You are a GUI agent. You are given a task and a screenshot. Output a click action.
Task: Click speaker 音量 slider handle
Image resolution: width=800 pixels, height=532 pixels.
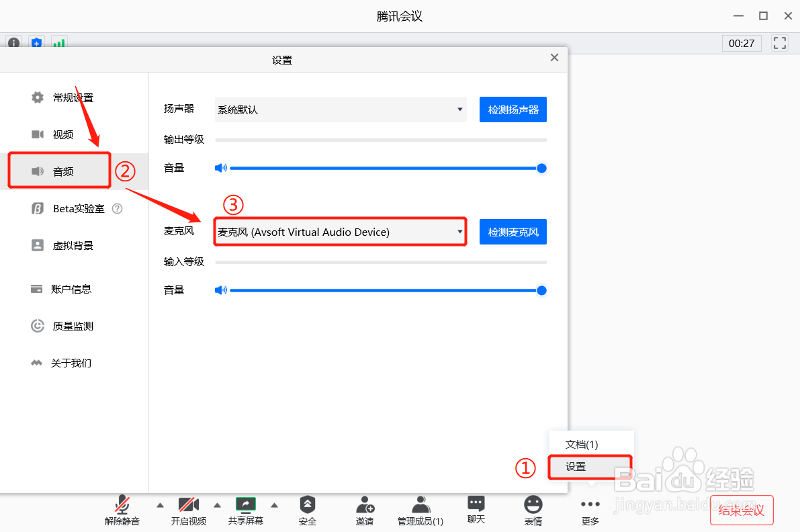point(542,169)
